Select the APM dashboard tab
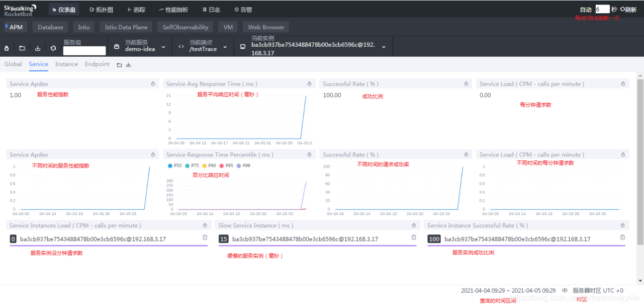 16,27
